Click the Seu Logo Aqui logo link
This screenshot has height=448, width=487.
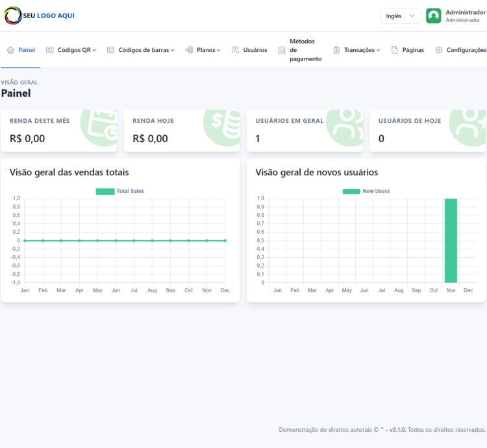click(x=40, y=16)
